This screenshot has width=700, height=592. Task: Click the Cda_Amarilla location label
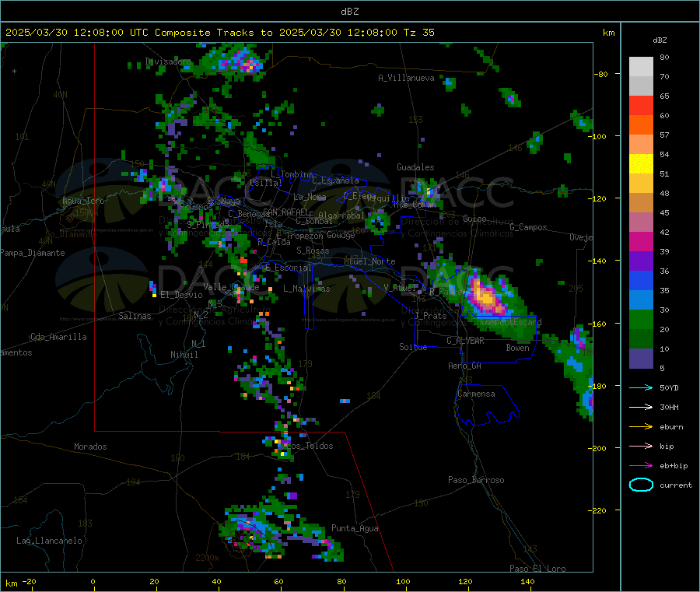pyautogui.click(x=58, y=337)
